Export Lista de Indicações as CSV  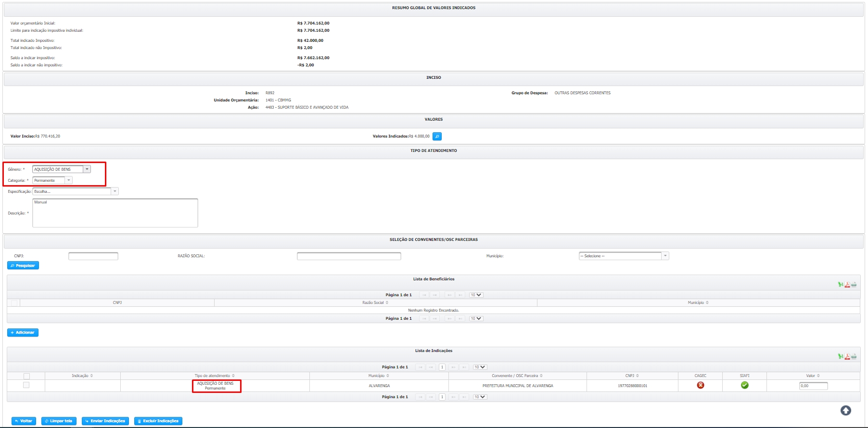854,356
